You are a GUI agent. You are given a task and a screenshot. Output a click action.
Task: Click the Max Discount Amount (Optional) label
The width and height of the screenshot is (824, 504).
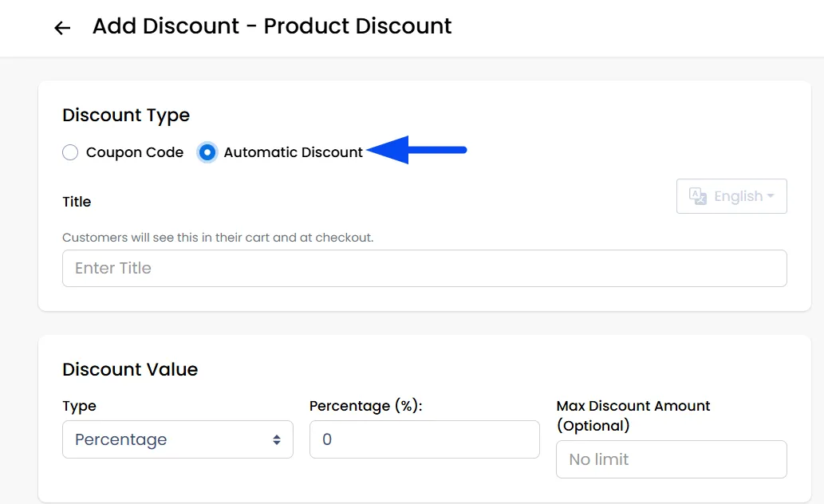tap(633, 415)
